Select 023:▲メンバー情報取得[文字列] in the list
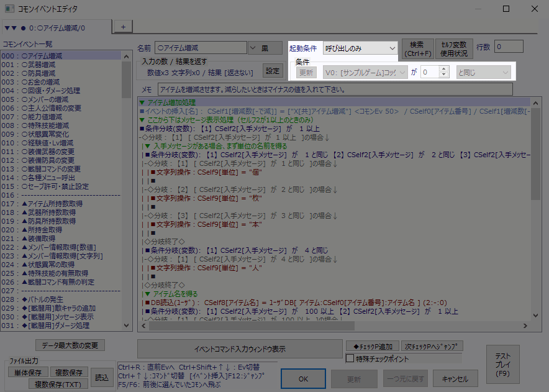This screenshot has width=549, height=392. pos(61,256)
